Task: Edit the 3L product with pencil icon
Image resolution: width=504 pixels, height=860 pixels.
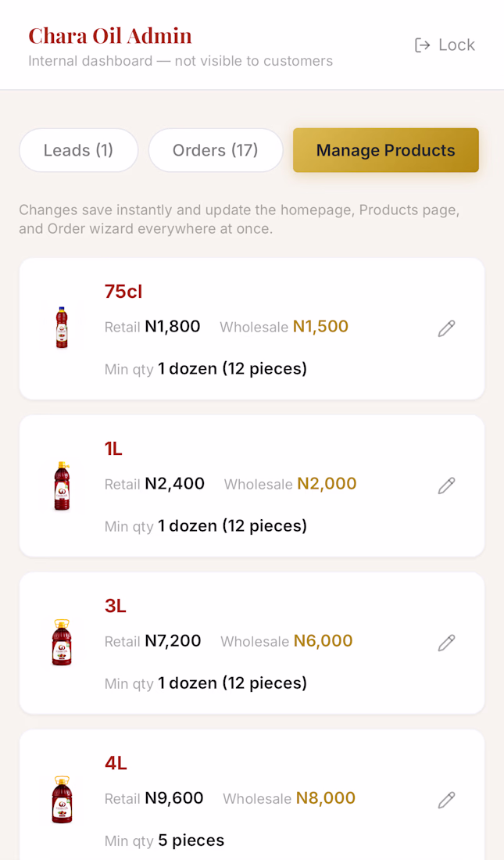Action: pyautogui.click(x=446, y=642)
